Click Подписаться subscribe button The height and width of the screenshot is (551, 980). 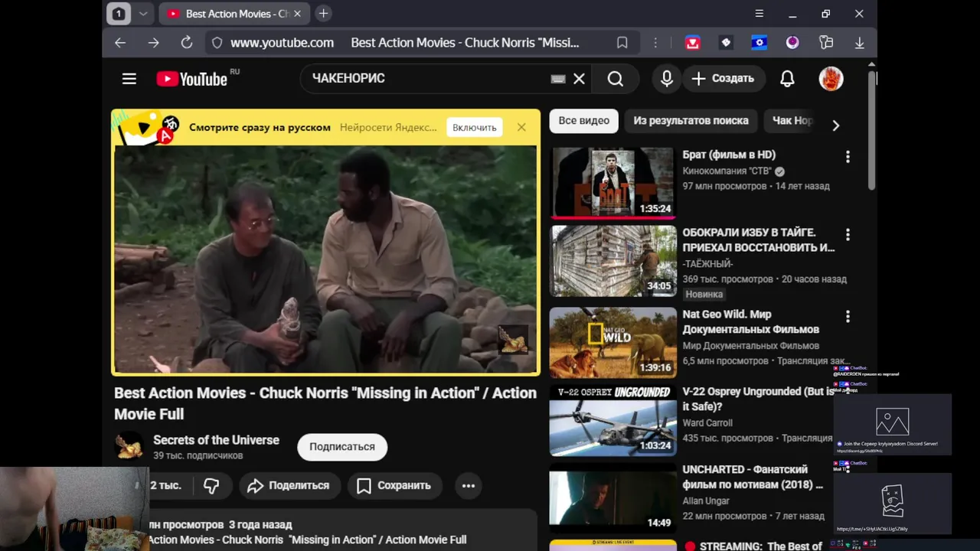tap(342, 447)
